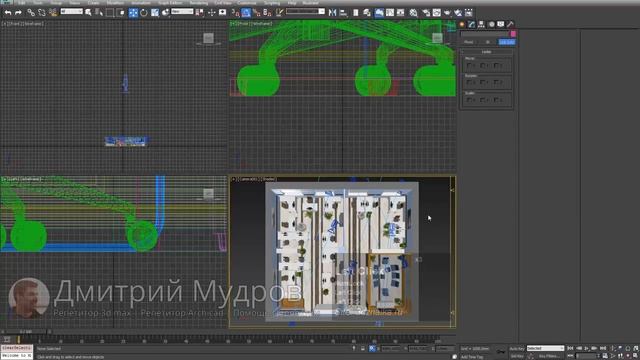Check the Move X lock checkbox

[x=470, y=65]
